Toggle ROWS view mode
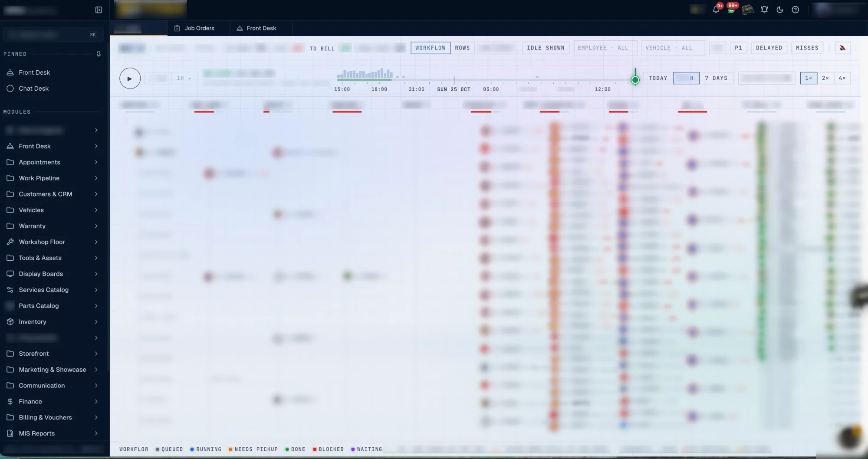This screenshot has width=868, height=459. (462, 48)
